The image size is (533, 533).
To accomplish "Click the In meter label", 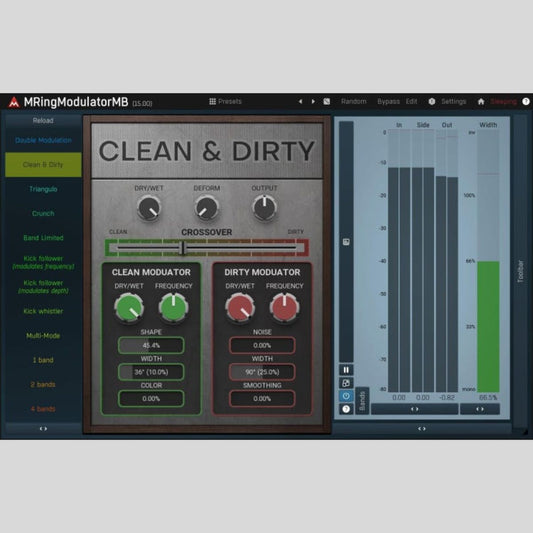I will point(399,125).
